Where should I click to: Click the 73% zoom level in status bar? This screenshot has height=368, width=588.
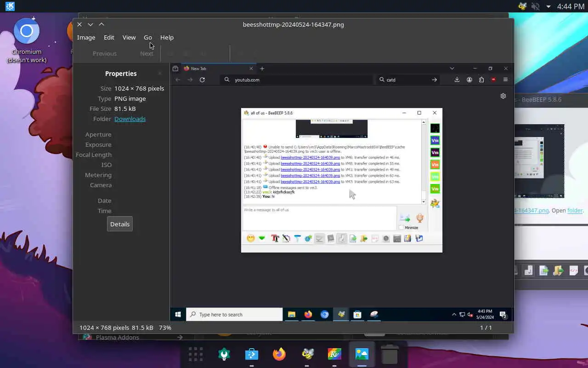(x=165, y=328)
